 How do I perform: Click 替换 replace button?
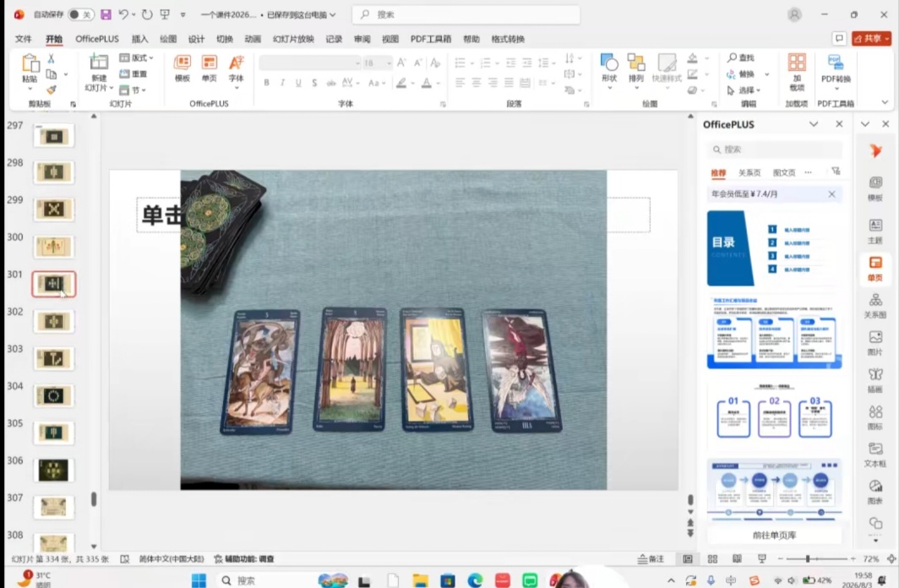741,74
